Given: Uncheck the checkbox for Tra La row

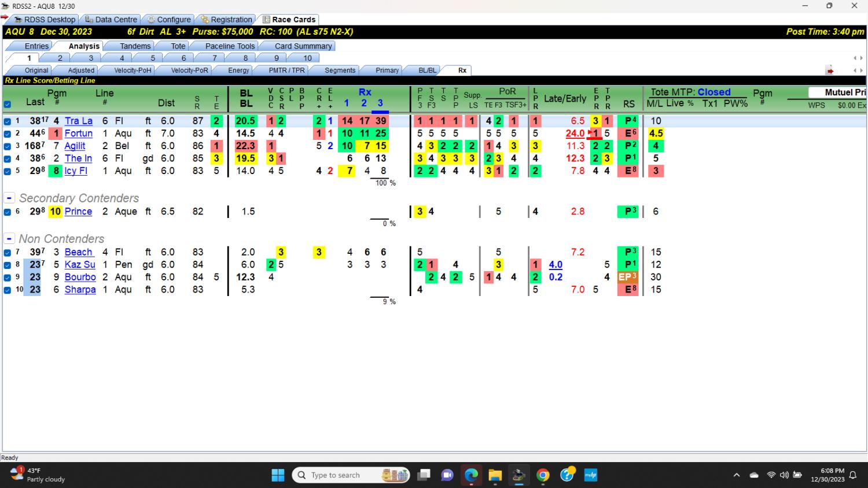Looking at the screenshot, I should 8,121.
